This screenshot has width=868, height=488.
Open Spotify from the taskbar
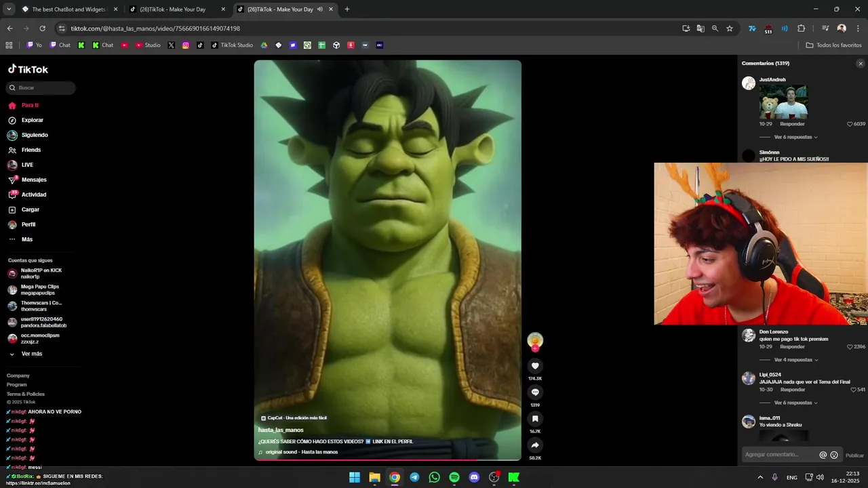[454, 477]
